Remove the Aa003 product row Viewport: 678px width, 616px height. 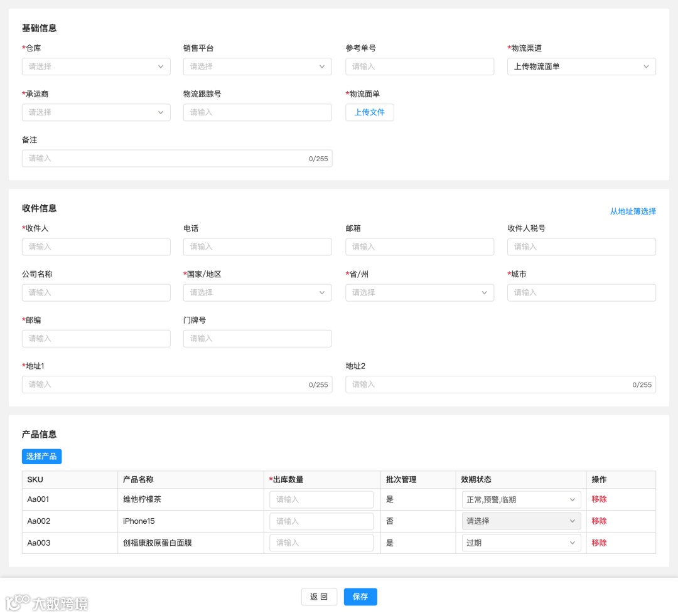tap(598, 543)
